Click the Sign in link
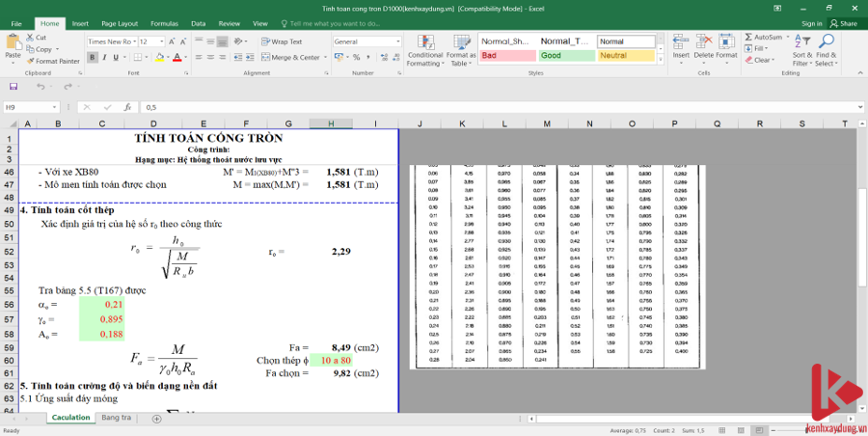 [x=811, y=23]
